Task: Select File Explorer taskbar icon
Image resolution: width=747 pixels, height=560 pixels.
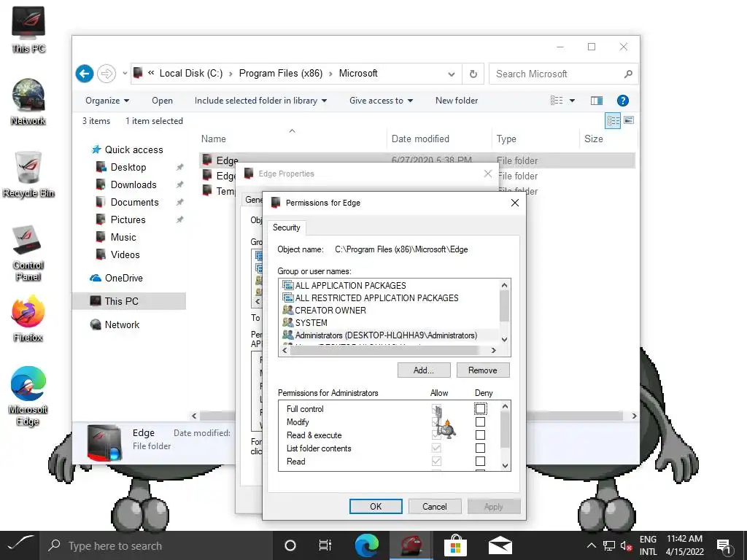Action: tap(411, 545)
